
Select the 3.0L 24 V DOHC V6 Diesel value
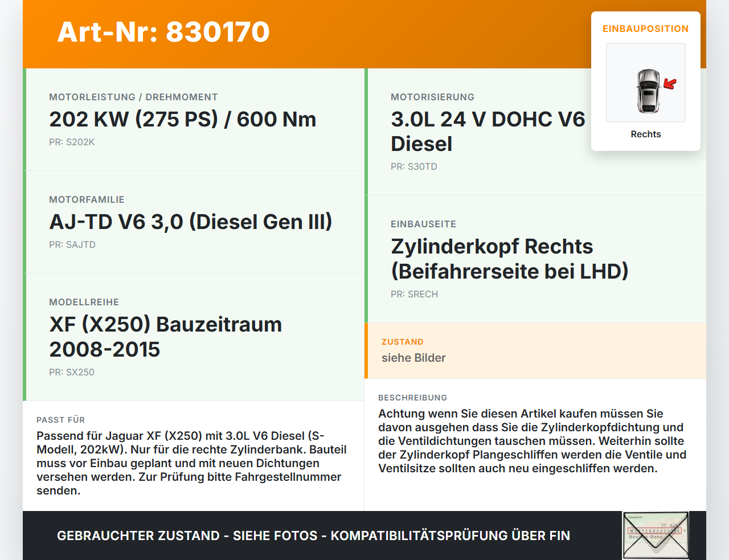(x=488, y=131)
